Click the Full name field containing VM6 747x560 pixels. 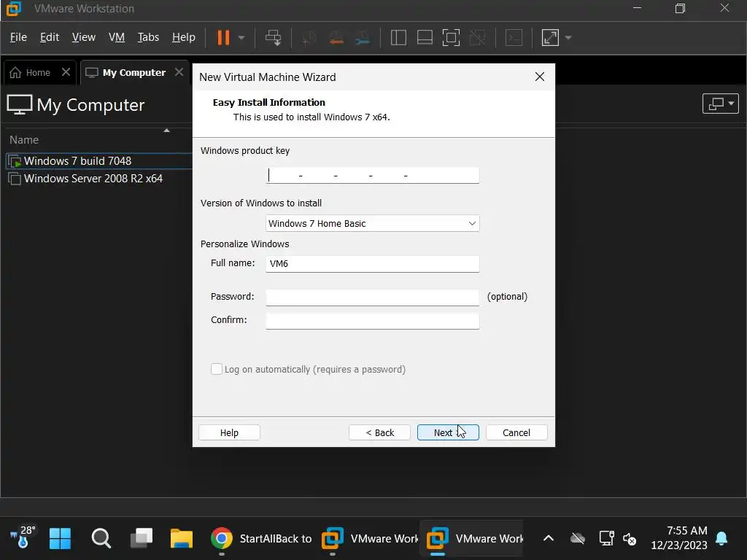coord(372,263)
